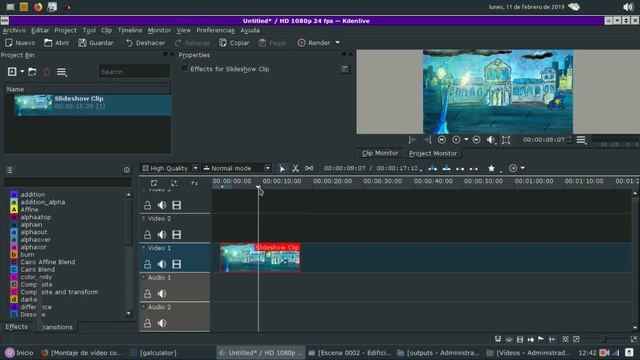
Task: Open the Timeline menu
Action: pyautogui.click(x=130, y=30)
